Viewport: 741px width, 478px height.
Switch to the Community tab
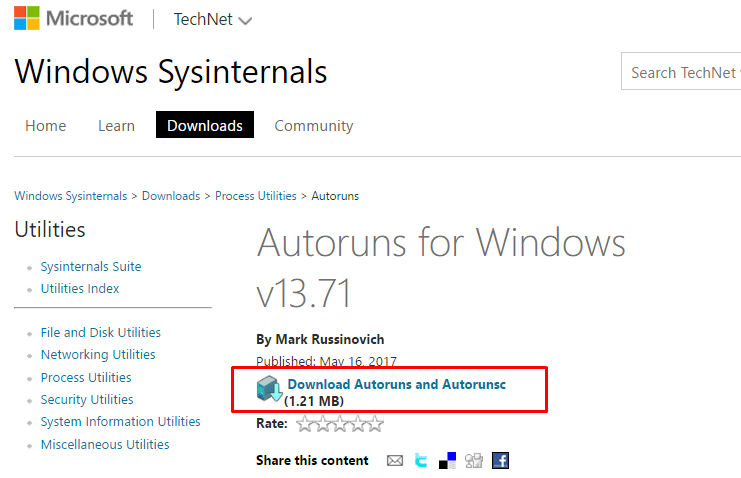pyautogui.click(x=314, y=126)
